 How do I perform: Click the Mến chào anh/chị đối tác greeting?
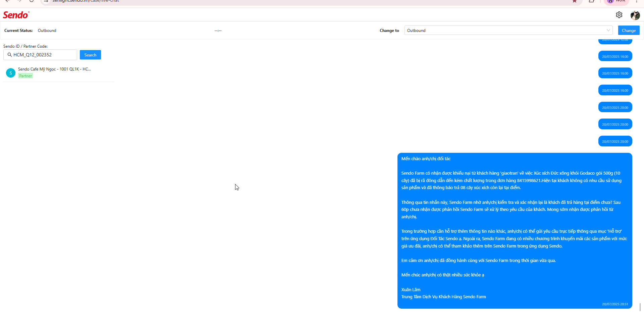pos(426,159)
